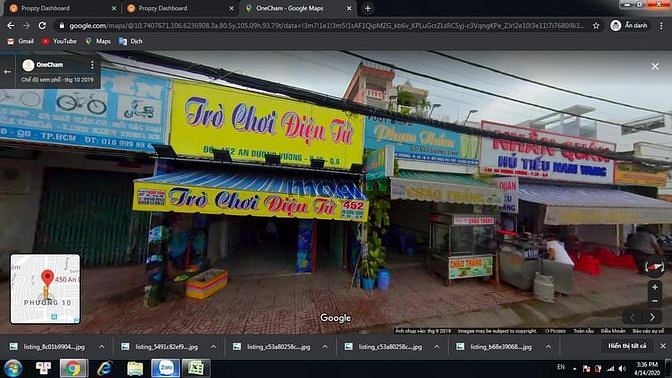The image size is (672, 378).
Task: Close the OneCham - Google Maps tab
Action: [x=349, y=8]
